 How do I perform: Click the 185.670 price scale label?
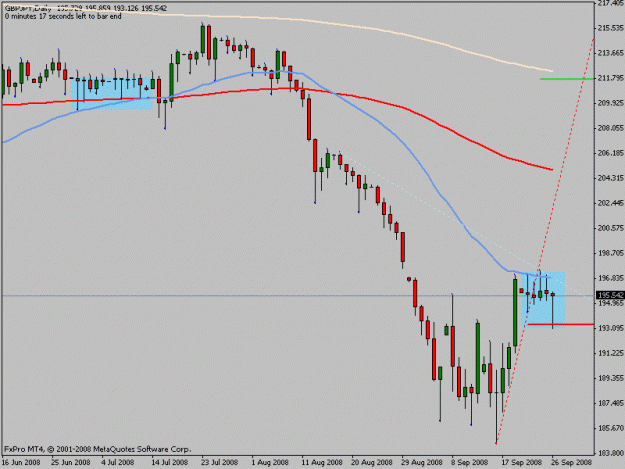pos(610,428)
